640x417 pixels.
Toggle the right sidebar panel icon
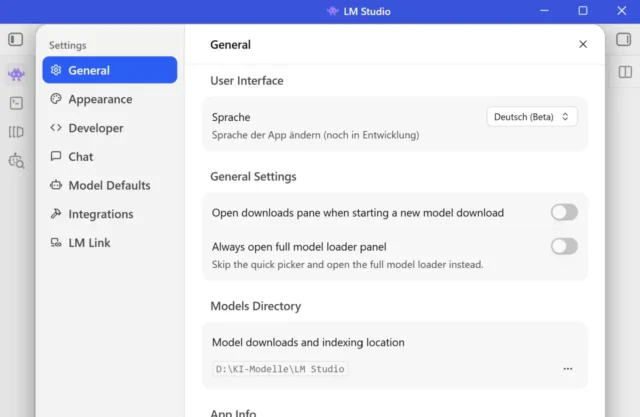tap(623, 40)
